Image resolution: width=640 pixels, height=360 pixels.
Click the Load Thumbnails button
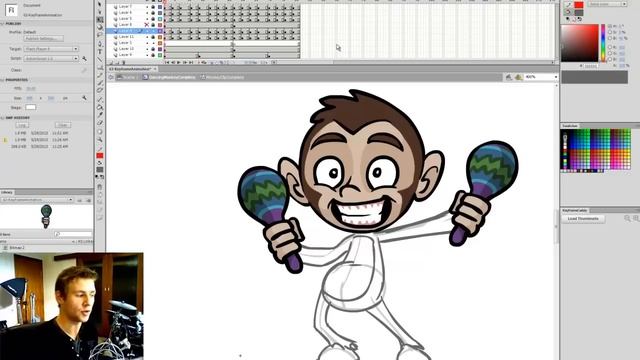coord(583,219)
